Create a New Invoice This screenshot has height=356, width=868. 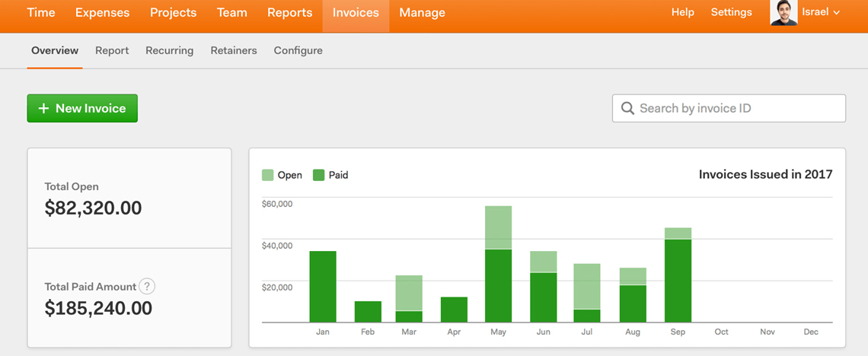pos(82,108)
